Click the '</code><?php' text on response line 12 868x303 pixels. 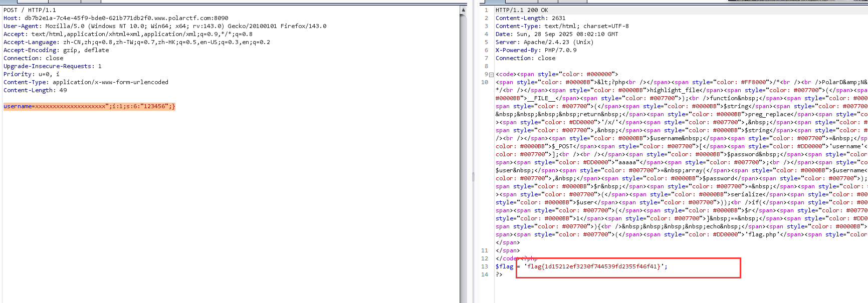(x=516, y=258)
